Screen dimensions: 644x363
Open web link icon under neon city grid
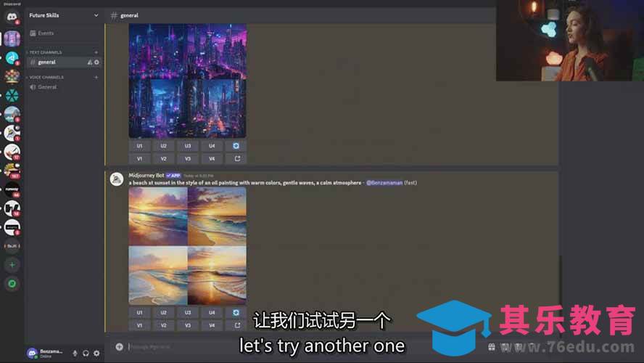point(237,159)
